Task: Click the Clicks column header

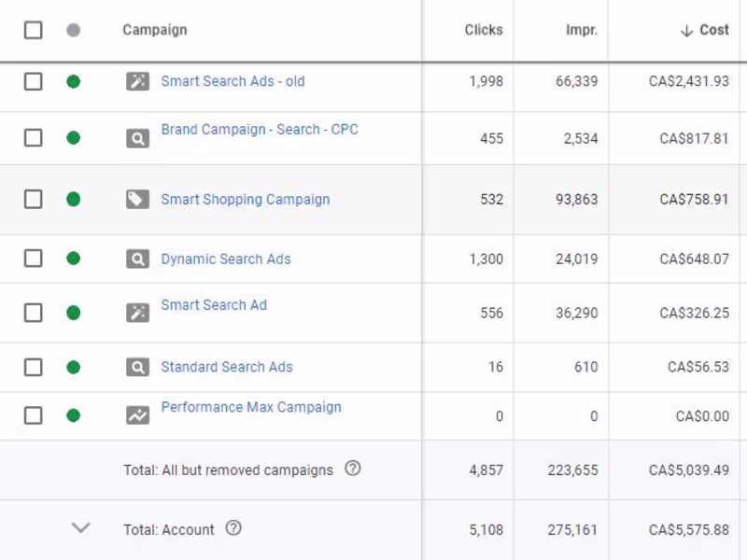Action: 484,30
